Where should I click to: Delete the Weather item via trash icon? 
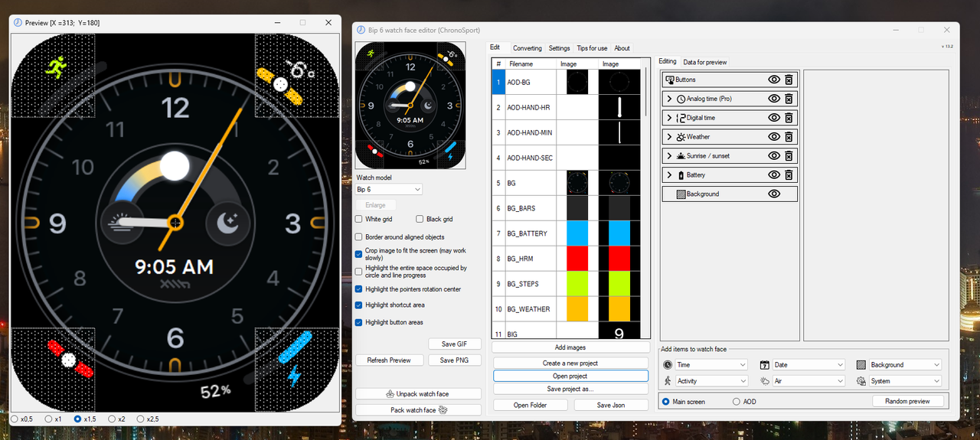(x=789, y=137)
